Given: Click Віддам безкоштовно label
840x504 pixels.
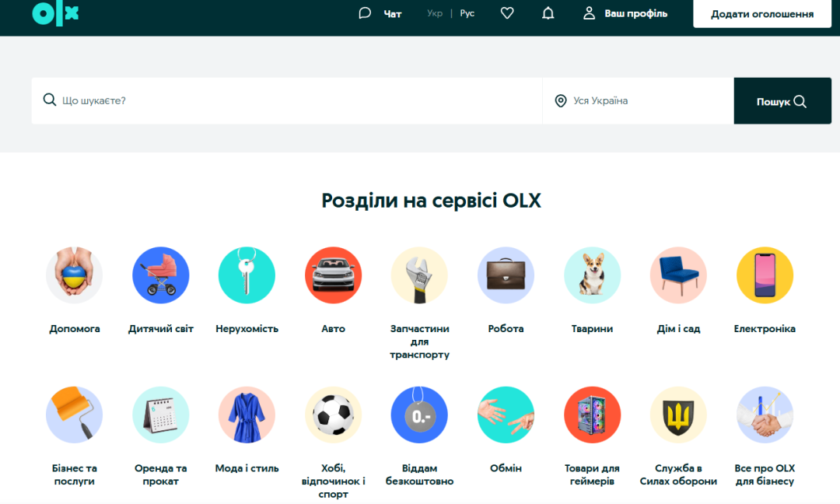Looking at the screenshot, I should point(419,474).
